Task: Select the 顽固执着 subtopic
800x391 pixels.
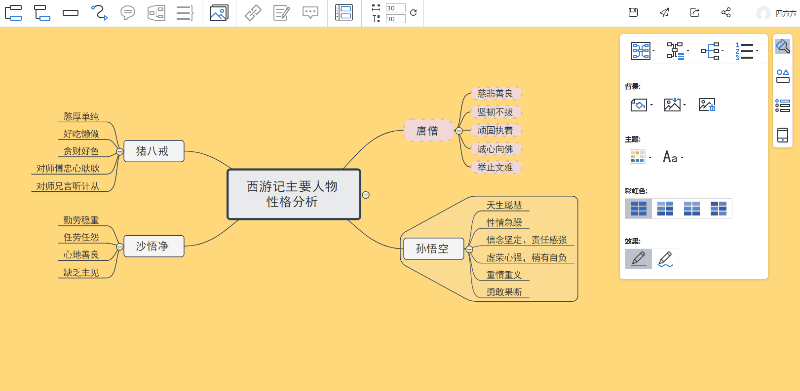Action: (x=495, y=130)
